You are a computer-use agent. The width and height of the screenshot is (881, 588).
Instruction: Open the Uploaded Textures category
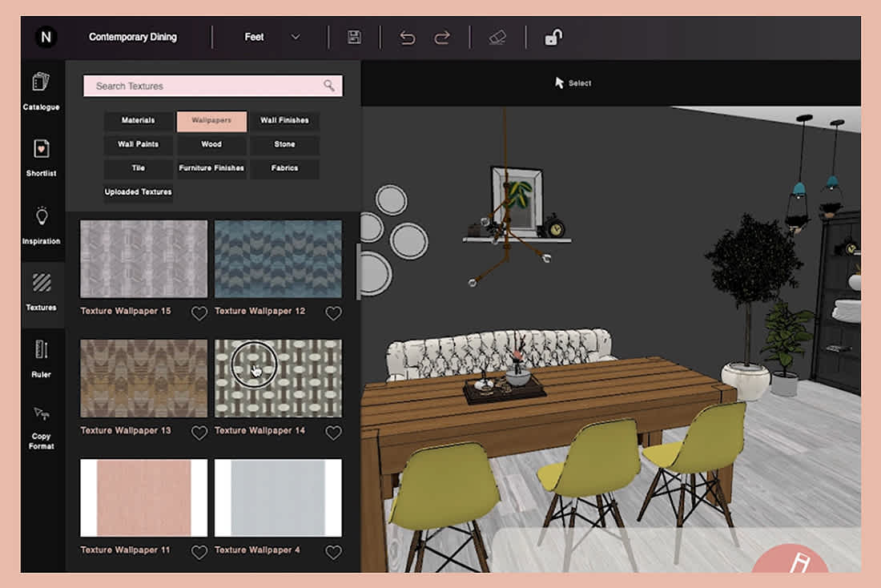pyautogui.click(x=138, y=192)
